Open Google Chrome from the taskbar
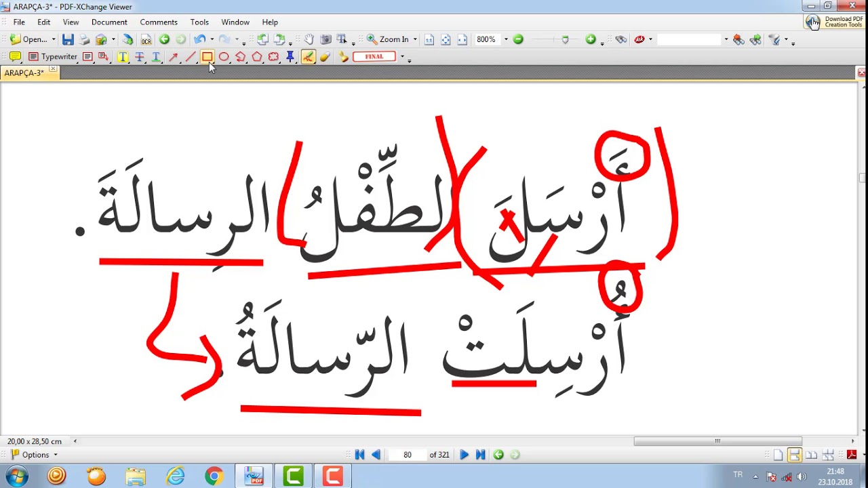 tap(214, 476)
